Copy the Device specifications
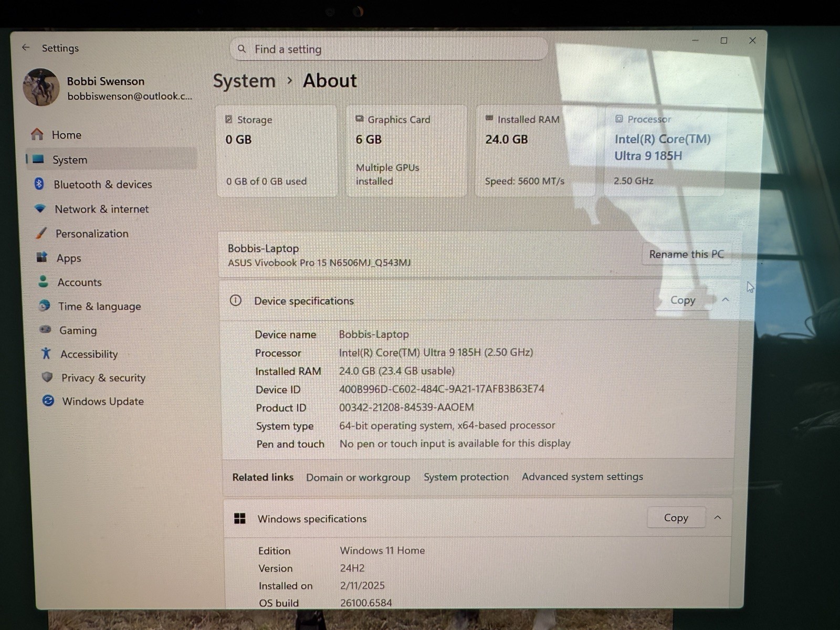Screen dimensions: 840x630 click(x=682, y=300)
